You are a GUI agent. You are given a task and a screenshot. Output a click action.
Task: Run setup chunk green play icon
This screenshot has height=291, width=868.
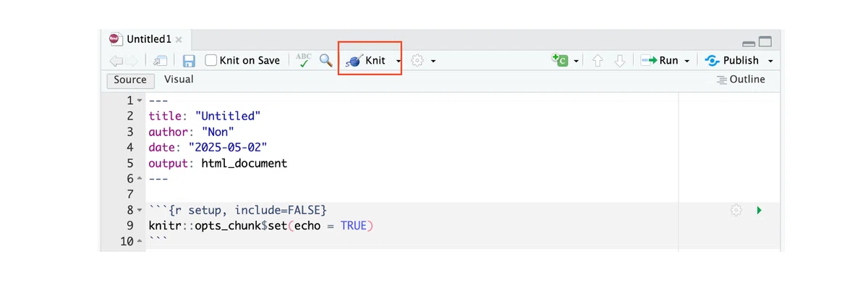click(759, 210)
